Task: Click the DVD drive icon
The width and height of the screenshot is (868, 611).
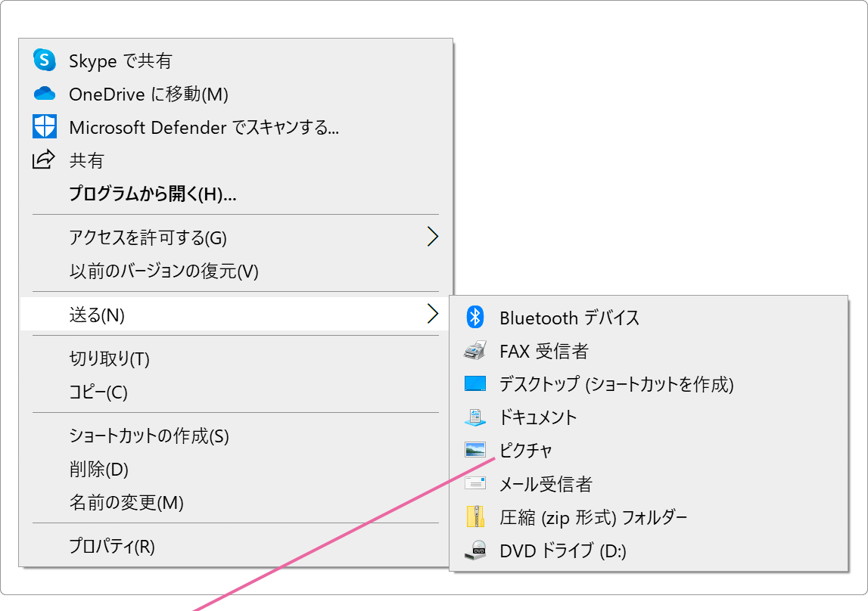Action: click(x=475, y=551)
